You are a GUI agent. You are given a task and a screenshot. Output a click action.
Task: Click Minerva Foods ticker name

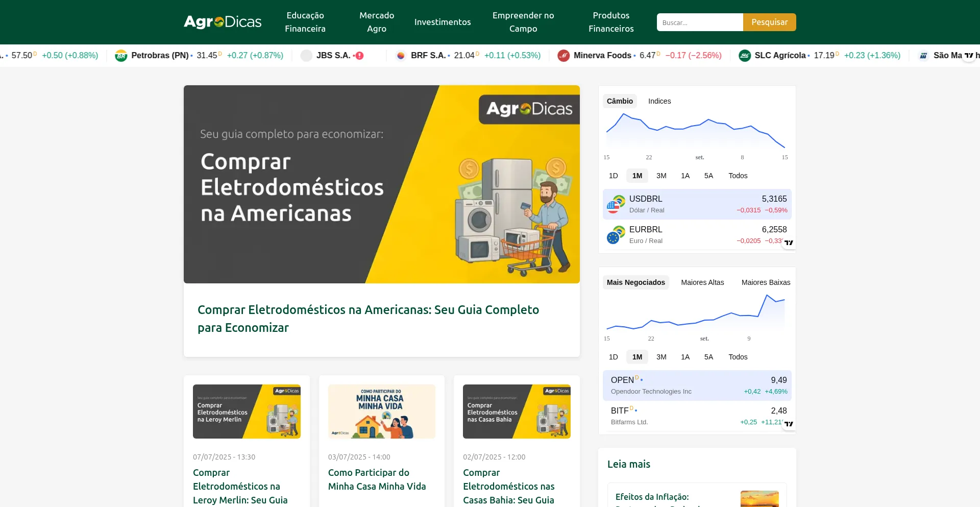click(x=602, y=56)
